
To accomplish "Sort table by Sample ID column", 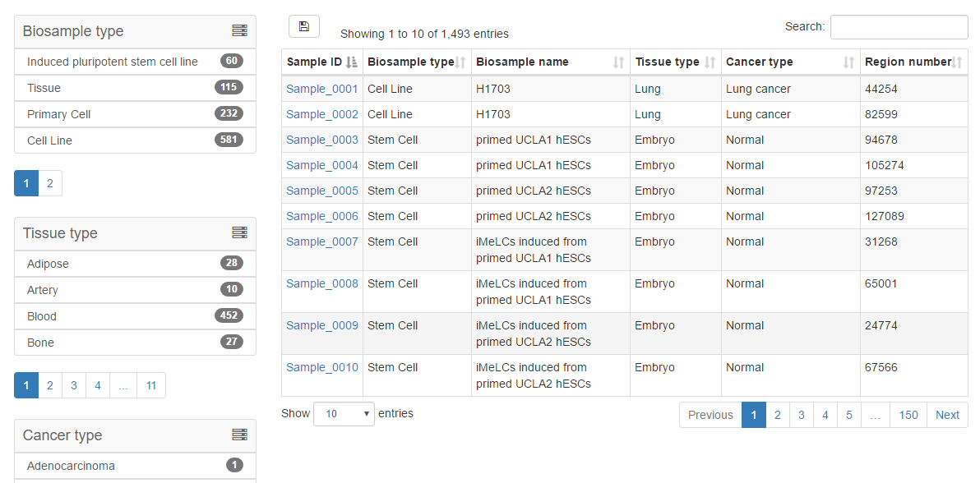I will pos(322,62).
